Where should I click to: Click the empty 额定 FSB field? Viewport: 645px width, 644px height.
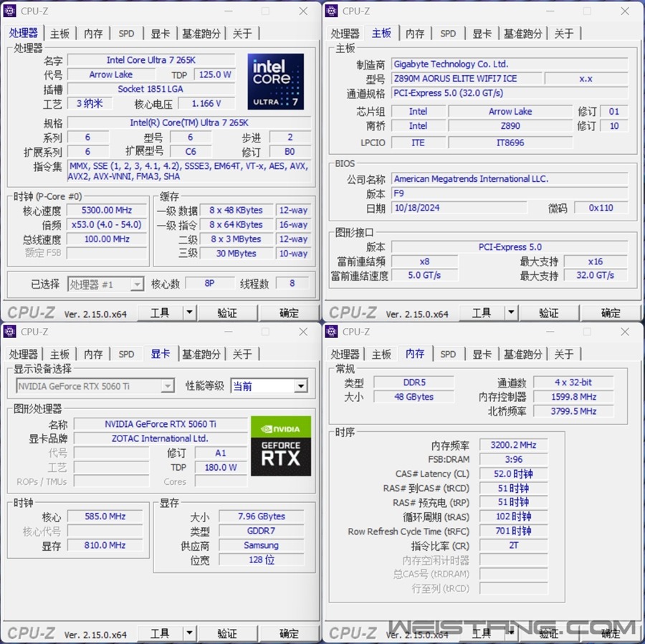tap(107, 252)
